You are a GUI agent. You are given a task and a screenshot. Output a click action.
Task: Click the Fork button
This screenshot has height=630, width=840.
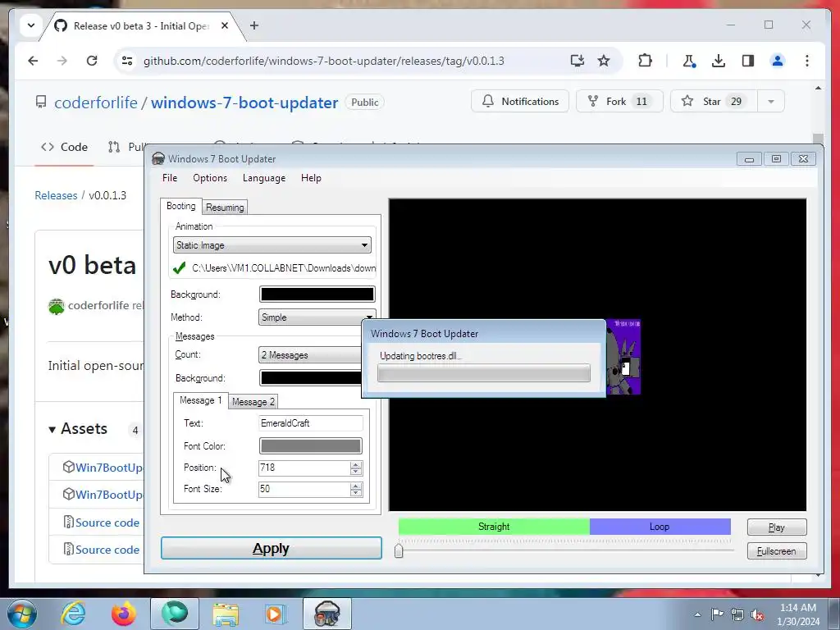click(x=619, y=101)
